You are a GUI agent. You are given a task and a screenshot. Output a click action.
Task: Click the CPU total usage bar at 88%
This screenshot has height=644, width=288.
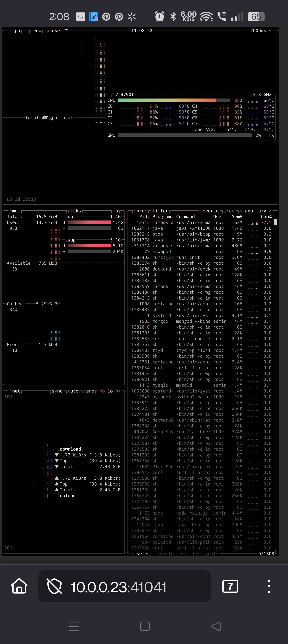coord(174,100)
